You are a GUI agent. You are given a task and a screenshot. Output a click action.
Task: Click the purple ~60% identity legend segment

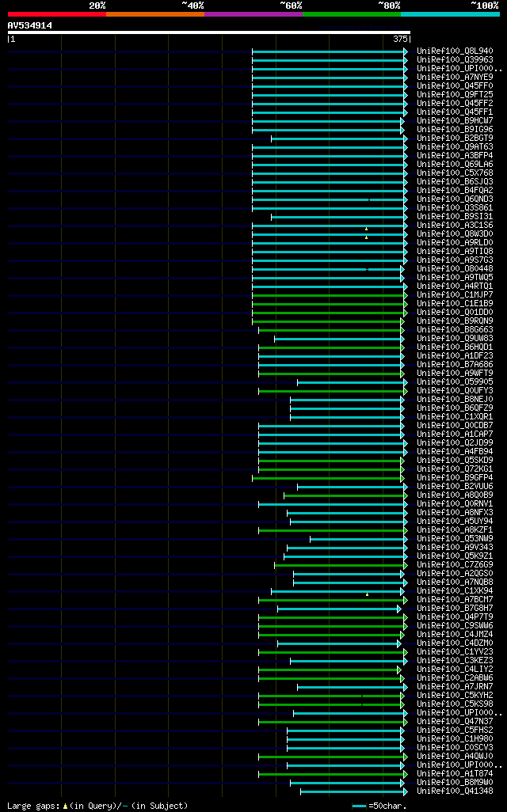tap(253, 14)
